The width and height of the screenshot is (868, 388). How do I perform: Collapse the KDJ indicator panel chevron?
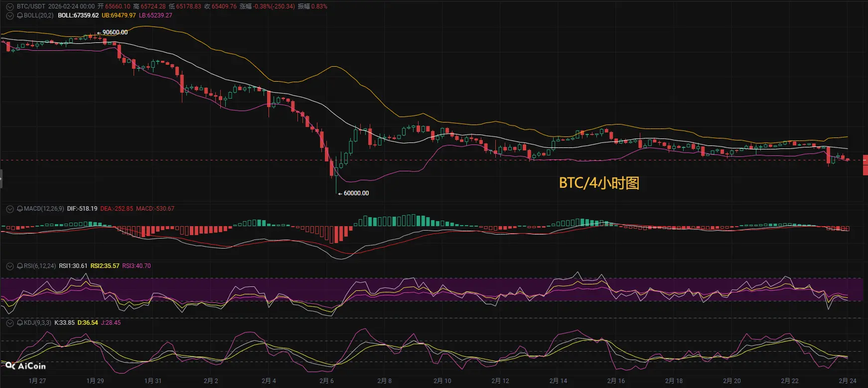(x=10, y=323)
